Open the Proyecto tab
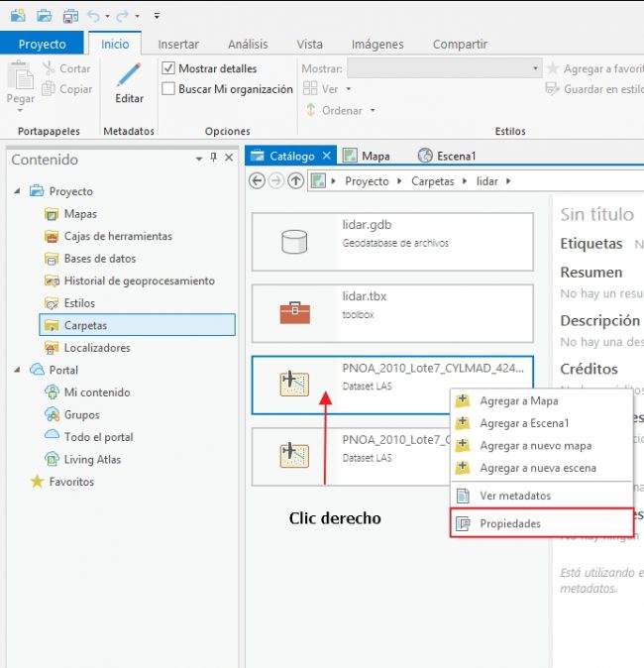The width and height of the screenshot is (644, 668). (42, 44)
